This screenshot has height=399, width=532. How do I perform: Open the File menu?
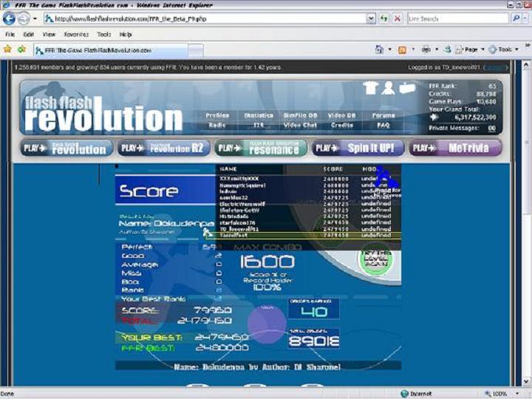pyautogui.click(x=10, y=34)
